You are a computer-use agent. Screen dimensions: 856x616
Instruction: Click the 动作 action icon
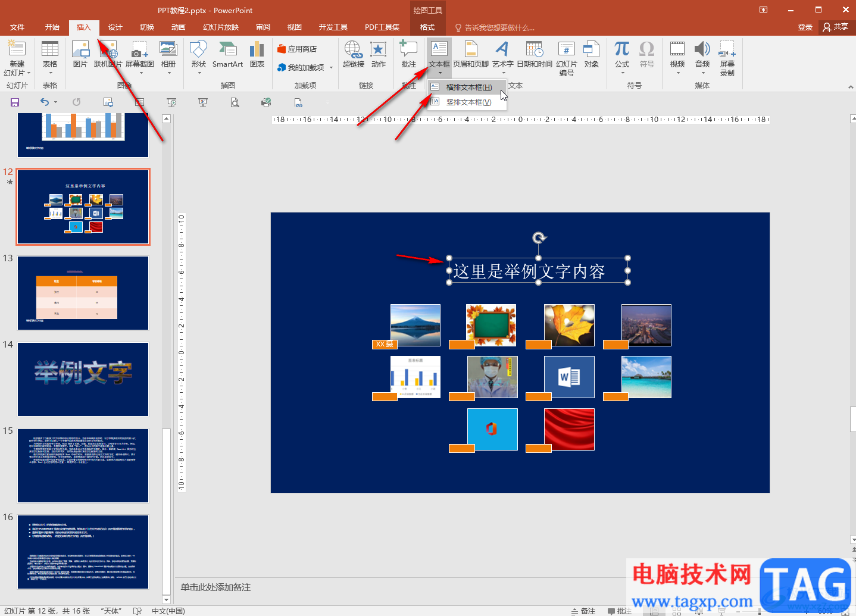[x=379, y=55]
